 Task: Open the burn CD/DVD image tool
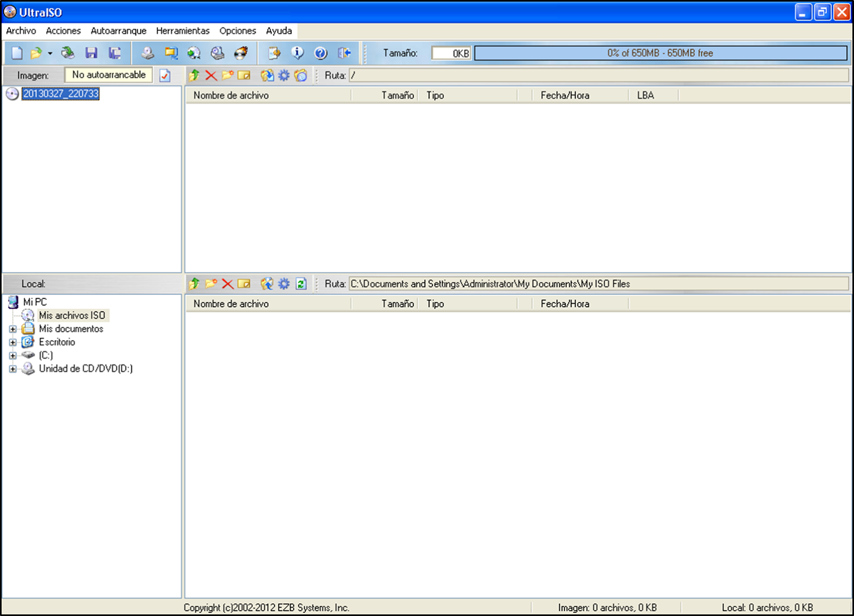point(242,53)
